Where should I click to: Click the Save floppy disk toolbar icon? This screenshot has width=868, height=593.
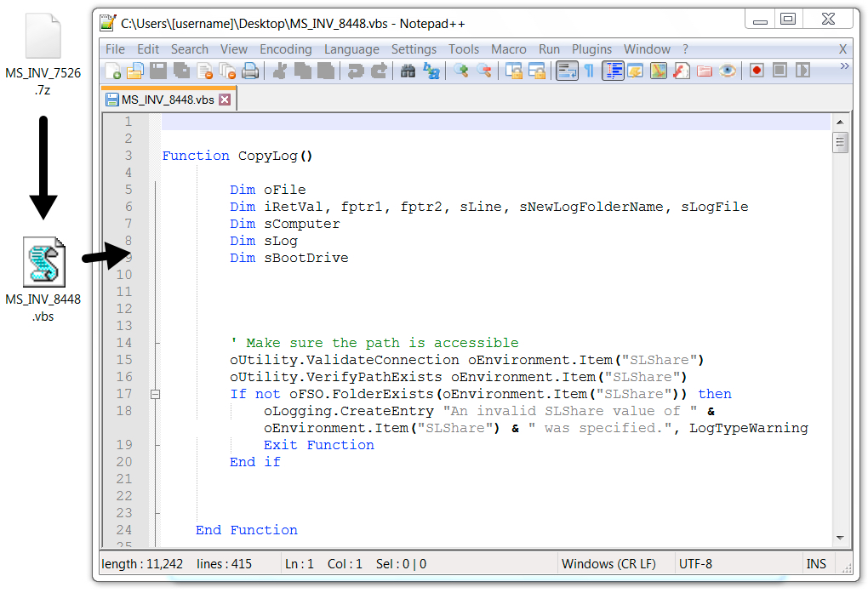click(158, 71)
